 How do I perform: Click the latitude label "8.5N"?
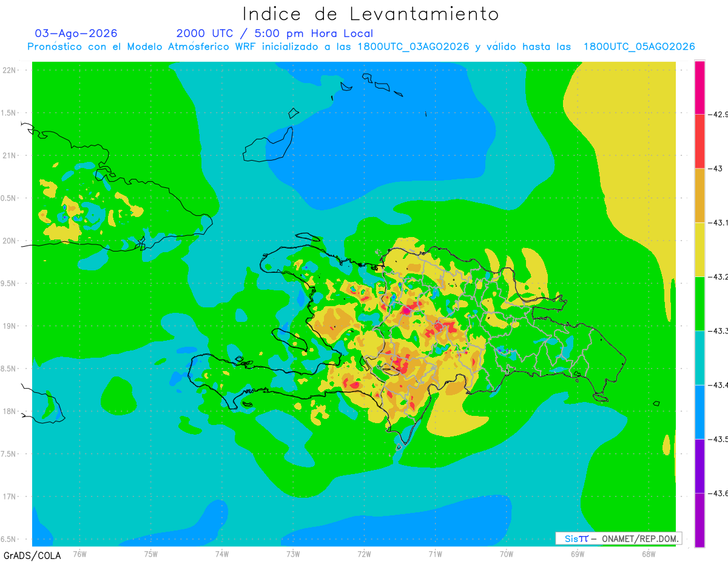coord(9,369)
